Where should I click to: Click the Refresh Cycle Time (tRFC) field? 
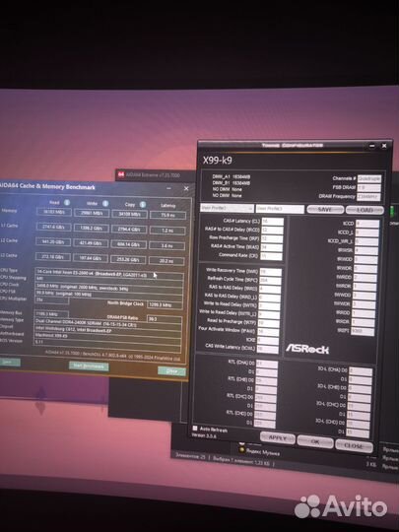(x=270, y=281)
